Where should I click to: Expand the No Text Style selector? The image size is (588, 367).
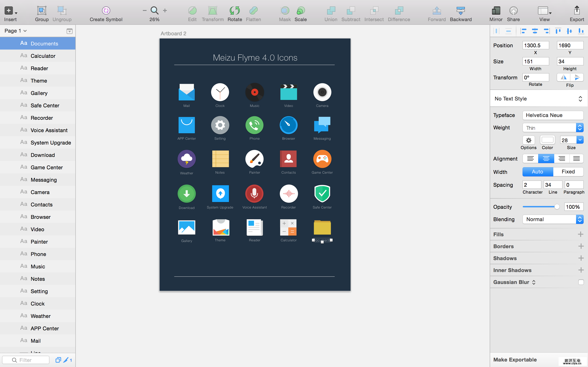(x=538, y=99)
